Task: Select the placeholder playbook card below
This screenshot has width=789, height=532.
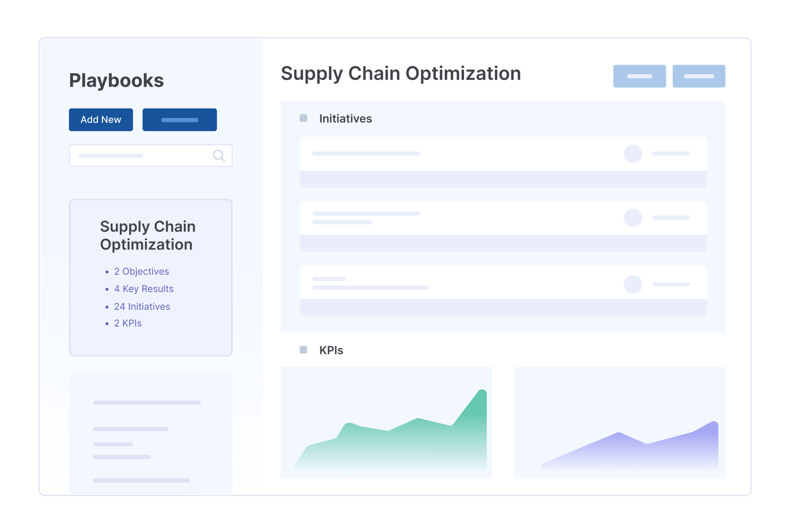Action: pos(151,433)
